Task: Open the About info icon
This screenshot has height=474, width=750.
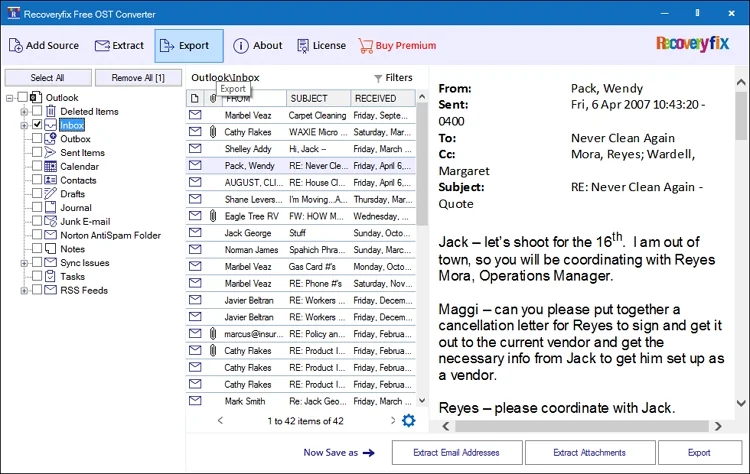Action: [241, 46]
